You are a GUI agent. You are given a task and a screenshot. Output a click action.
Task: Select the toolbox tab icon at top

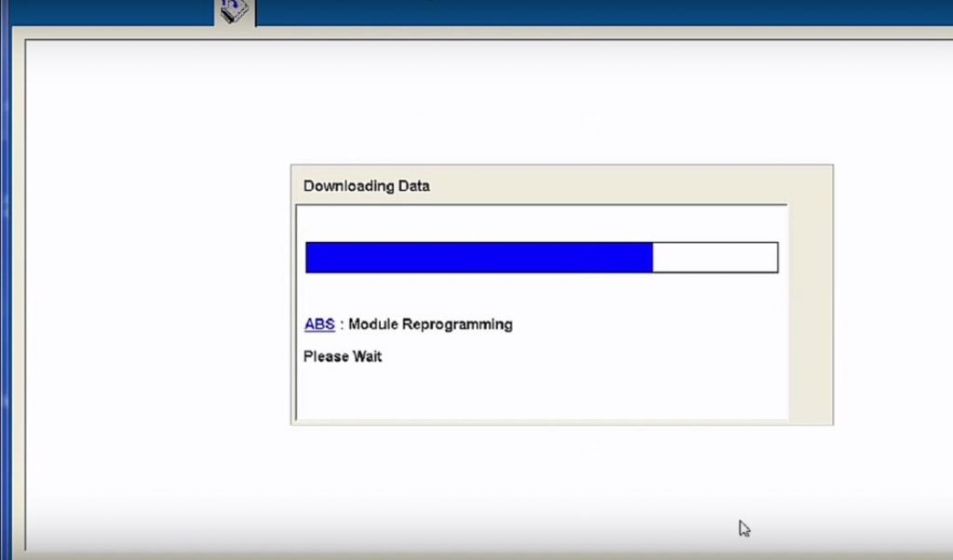coord(235,12)
